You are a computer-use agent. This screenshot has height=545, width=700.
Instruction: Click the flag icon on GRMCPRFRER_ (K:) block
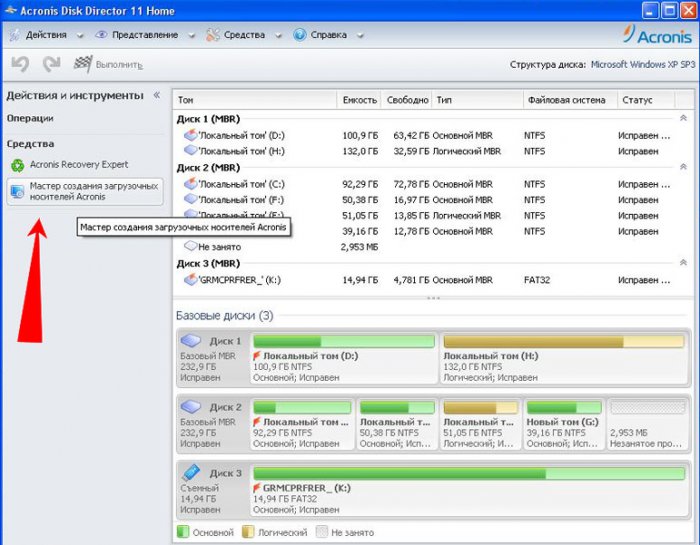tap(257, 488)
